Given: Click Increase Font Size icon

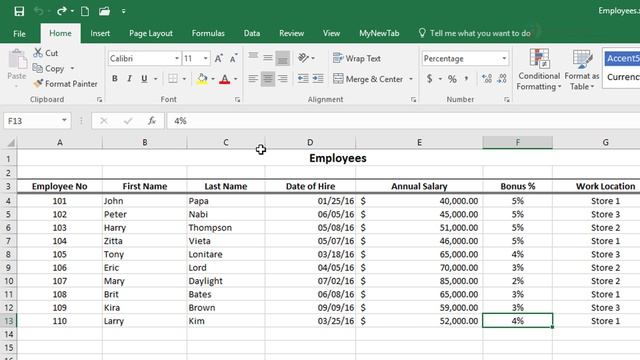Looking at the screenshot, I should point(218,59).
